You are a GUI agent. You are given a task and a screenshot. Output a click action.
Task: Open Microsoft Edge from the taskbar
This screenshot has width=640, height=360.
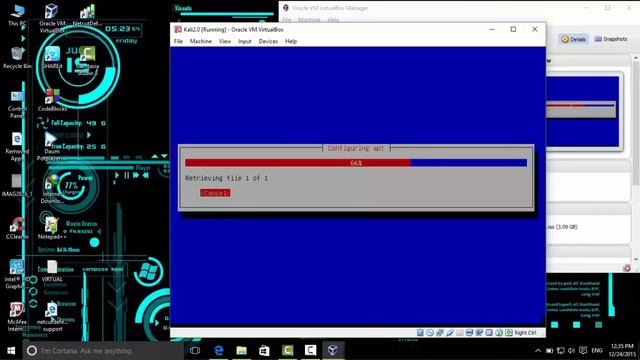[x=219, y=350]
